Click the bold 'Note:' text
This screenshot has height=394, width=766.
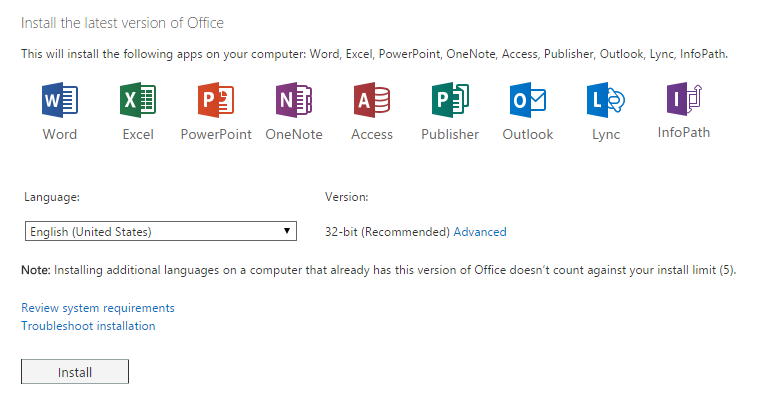(36, 270)
